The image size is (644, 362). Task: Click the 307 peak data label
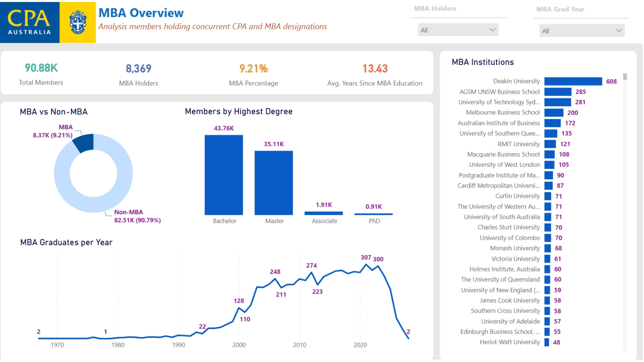pos(366,257)
